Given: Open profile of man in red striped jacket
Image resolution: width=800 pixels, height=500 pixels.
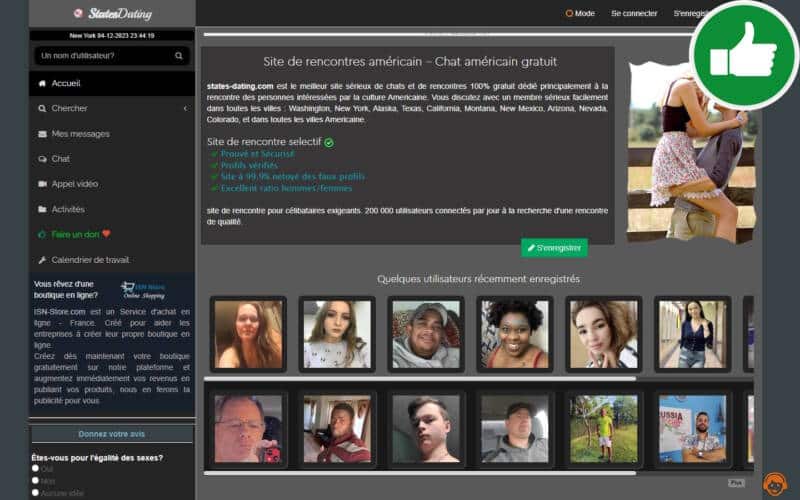Looking at the screenshot, I should 337,429.
